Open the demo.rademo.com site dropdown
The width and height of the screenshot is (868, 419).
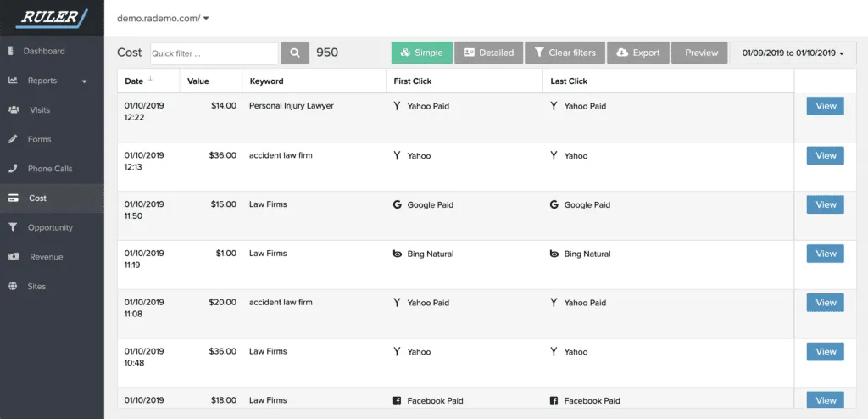(x=163, y=18)
